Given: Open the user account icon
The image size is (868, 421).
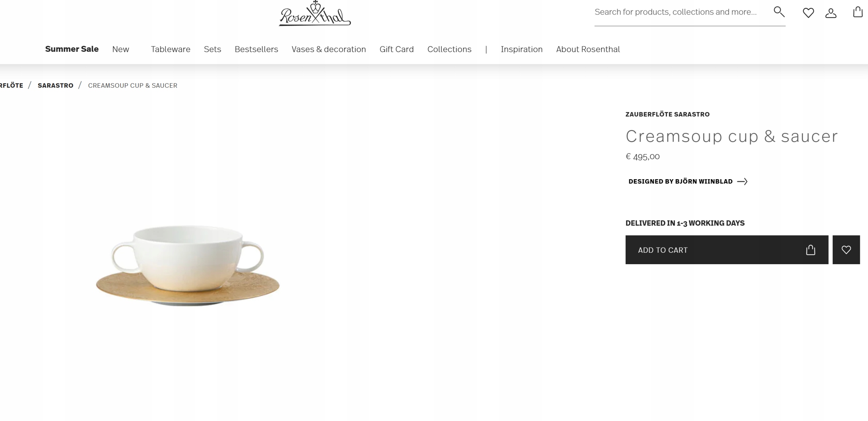Looking at the screenshot, I should [x=831, y=13].
